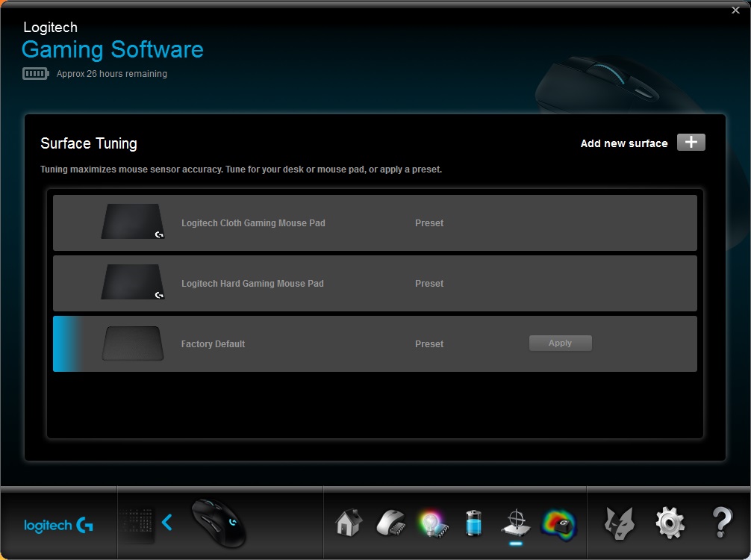This screenshot has width=751, height=560.
Task: Click Preset label of Factory Default
Action: click(x=429, y=344)
